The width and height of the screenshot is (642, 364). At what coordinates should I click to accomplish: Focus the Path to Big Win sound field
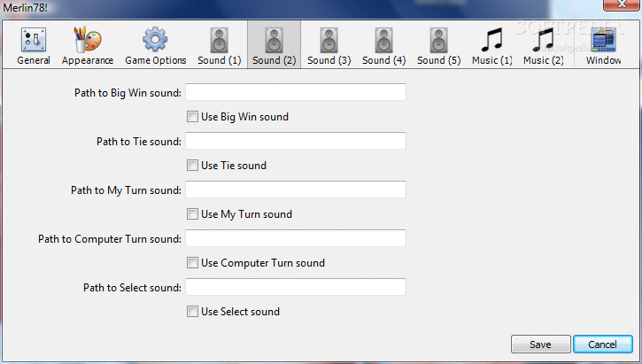click(296, 92)
